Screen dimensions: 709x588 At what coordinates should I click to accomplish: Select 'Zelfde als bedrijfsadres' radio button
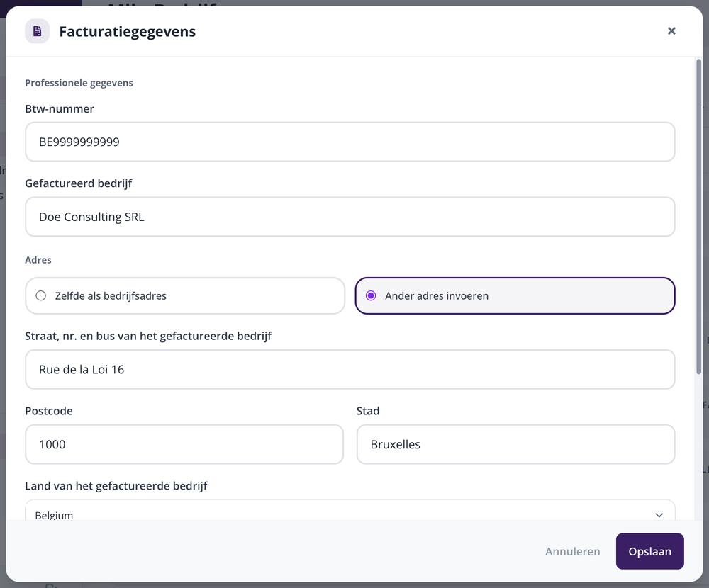click(x=185, y=295)
